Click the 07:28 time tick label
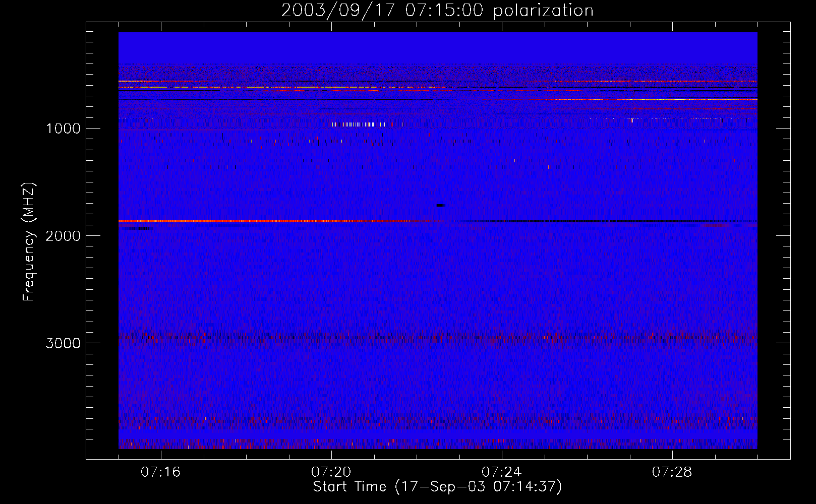This screenshot has width=816, height=504. point(672,472)
